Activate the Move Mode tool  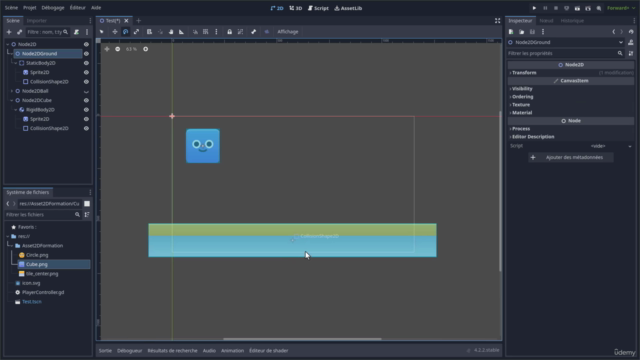pyautogui.click(x=115, y=32)
